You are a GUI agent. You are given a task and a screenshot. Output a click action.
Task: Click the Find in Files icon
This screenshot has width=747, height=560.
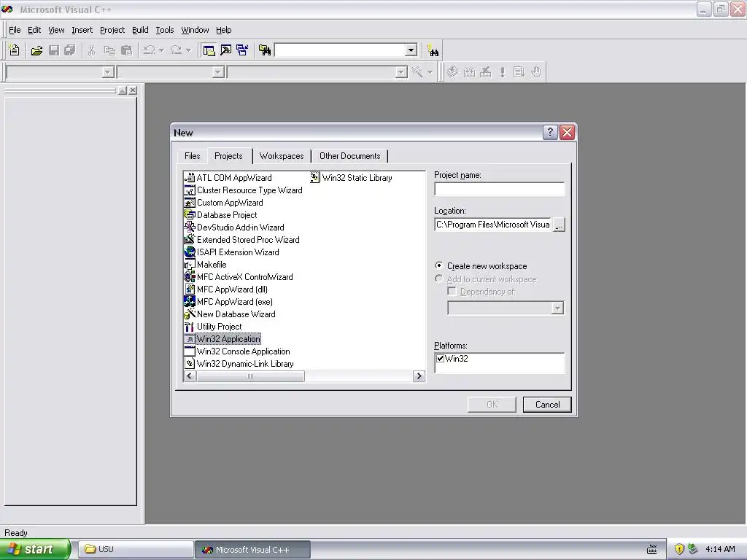(265, 50)
